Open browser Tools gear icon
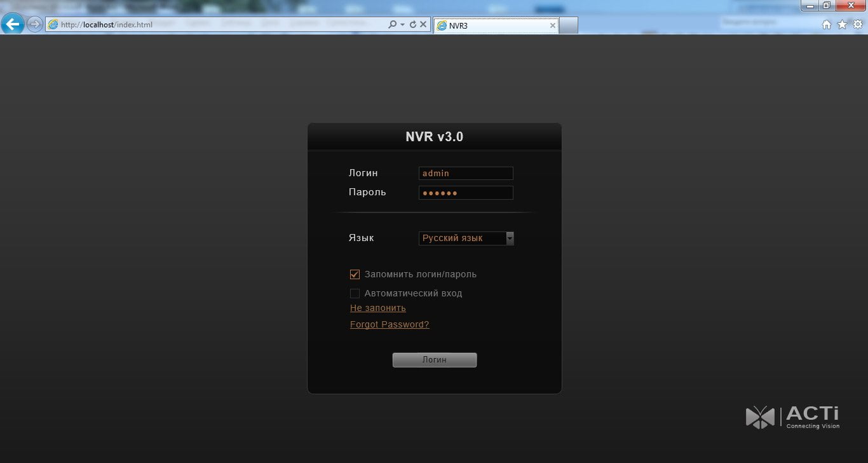This screenshot has width=868, height=463. [x=858, y=25]
